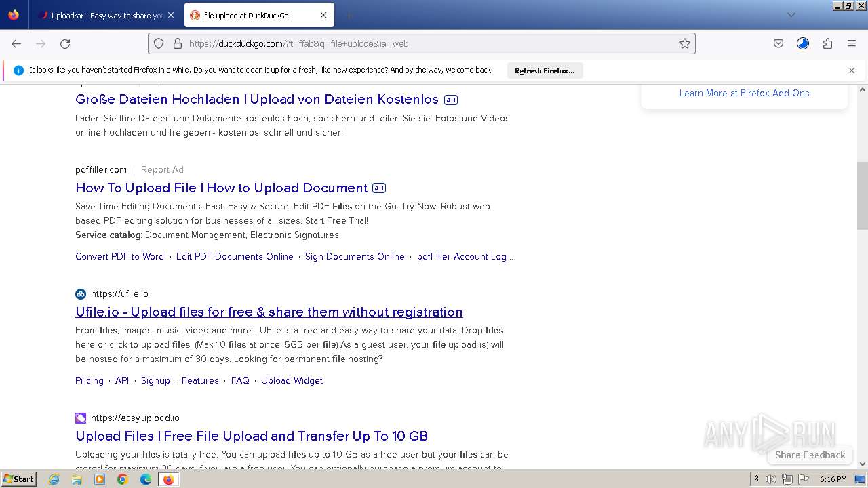
Task: Open Upload Files Free File Upload result
Action: coord(252,436)
